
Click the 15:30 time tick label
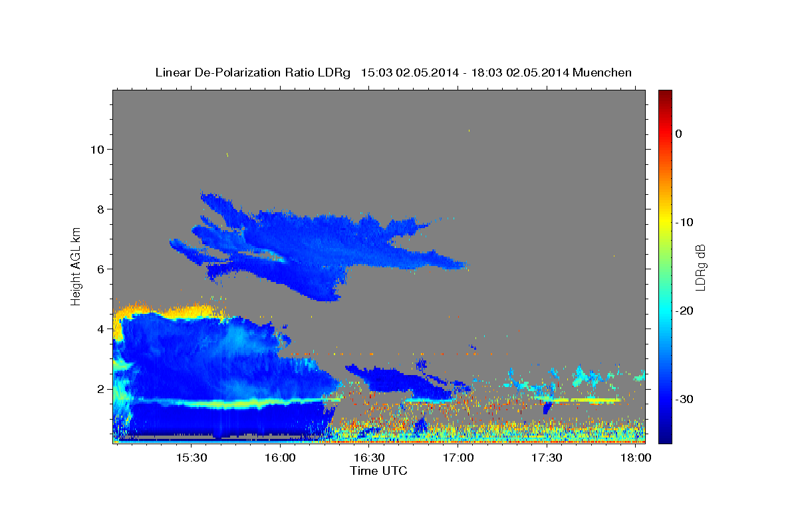[x=191, y=458]
